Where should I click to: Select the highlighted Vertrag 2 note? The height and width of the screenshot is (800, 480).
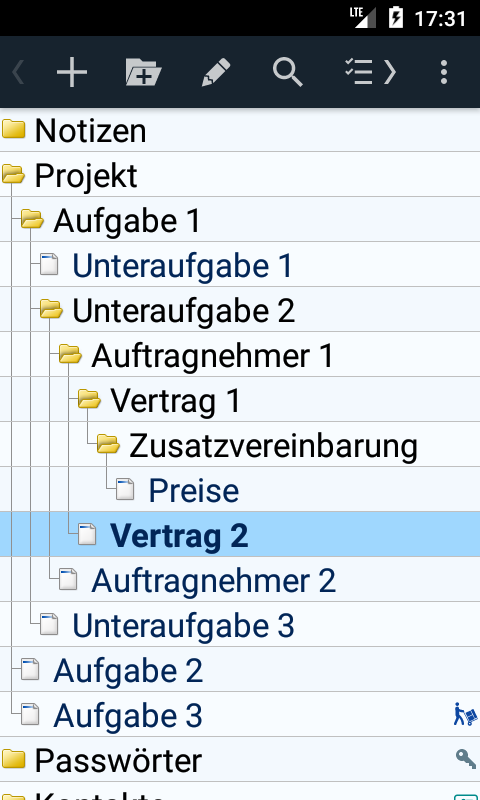(240, 534)
